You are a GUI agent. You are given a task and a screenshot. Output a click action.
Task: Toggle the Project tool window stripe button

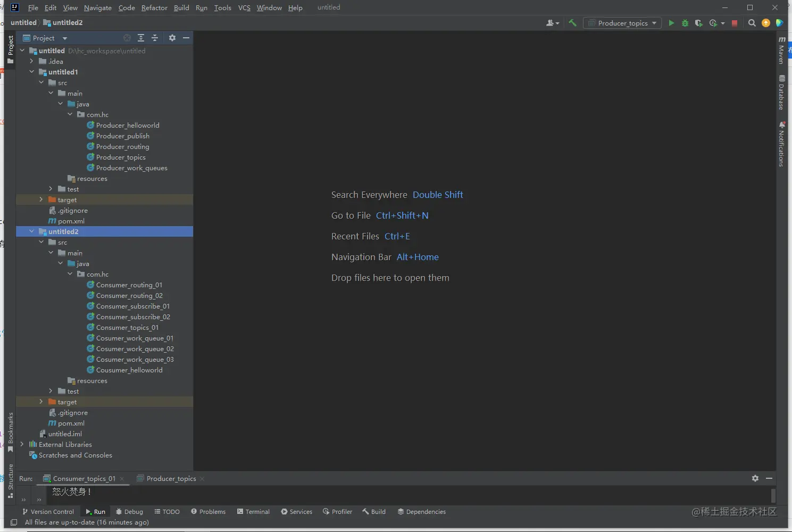(x=10, y=49)
